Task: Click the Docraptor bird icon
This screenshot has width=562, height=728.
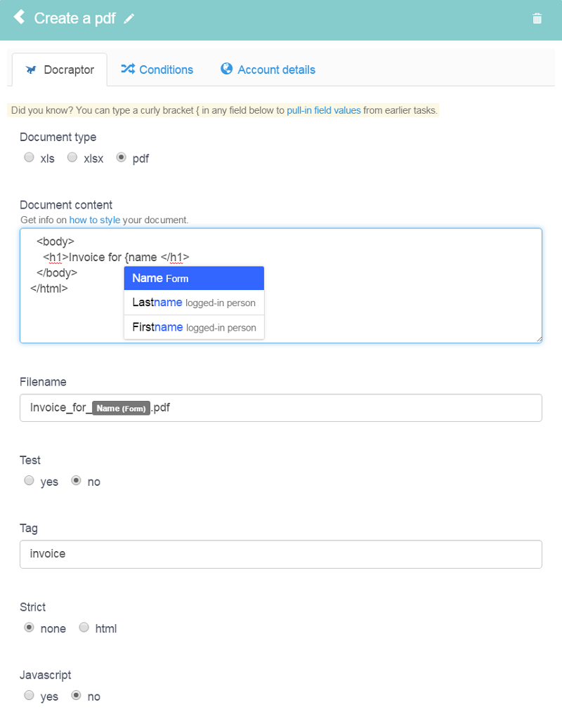Action: 31,70
